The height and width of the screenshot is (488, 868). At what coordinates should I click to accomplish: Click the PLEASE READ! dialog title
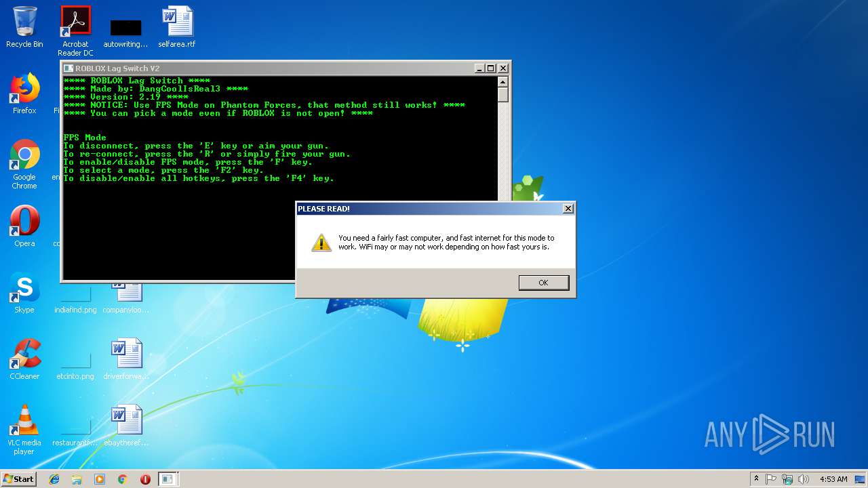click(324, 209)
